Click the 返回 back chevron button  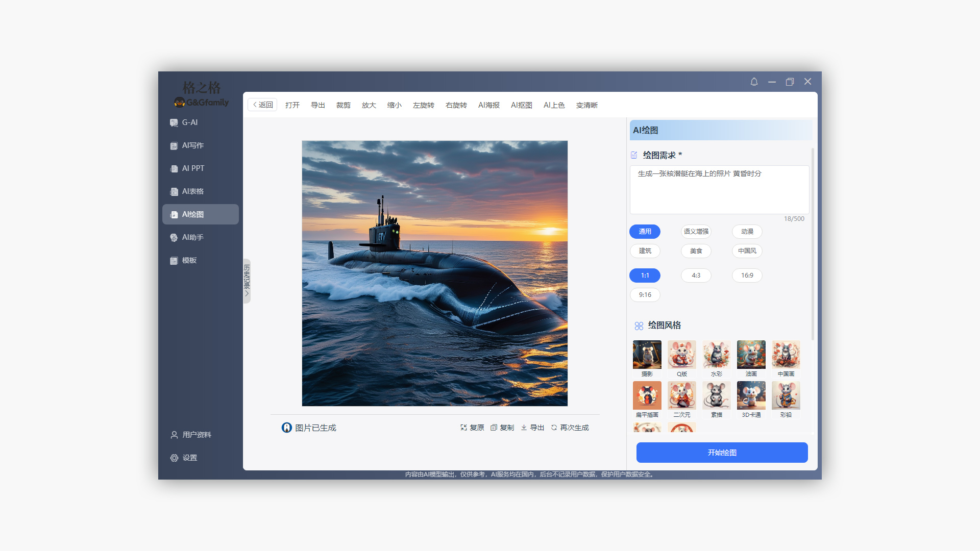click(262, 105)
